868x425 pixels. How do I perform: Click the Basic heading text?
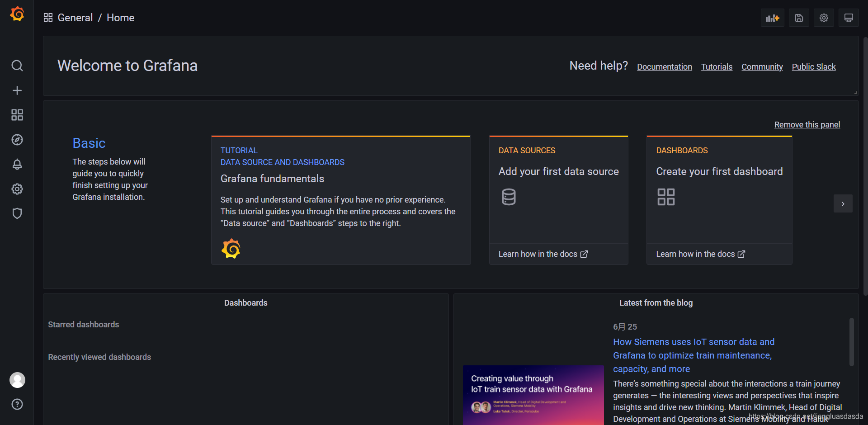(89, 143)
